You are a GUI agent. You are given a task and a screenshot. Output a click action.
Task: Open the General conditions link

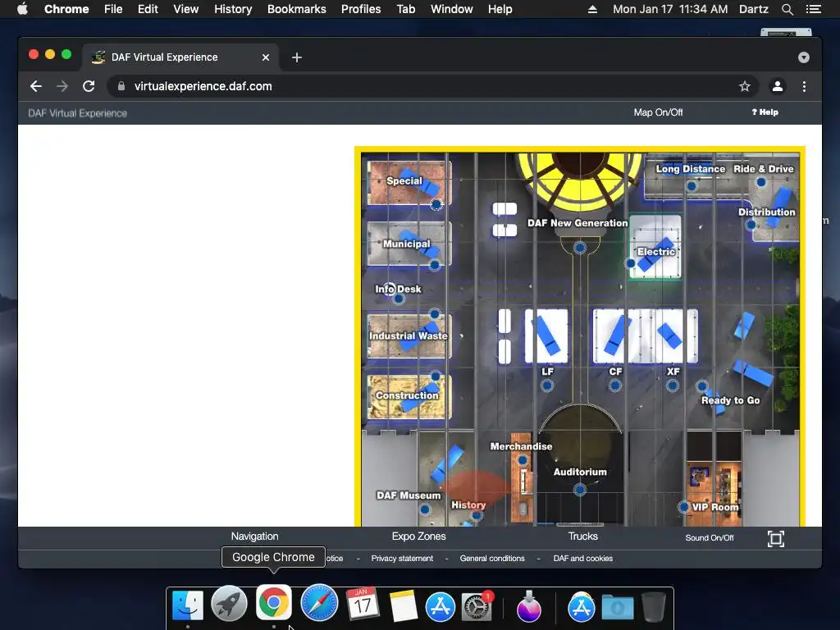coord(492,558)
